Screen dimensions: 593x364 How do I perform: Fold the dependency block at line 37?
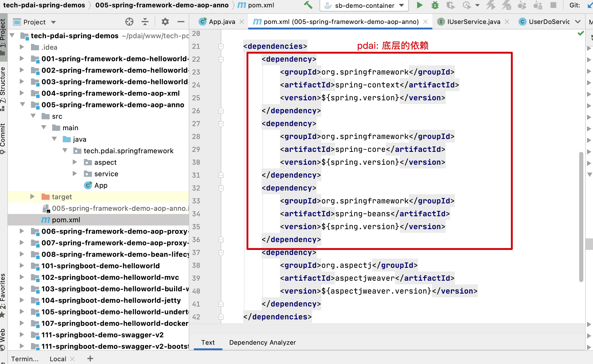(221, 253)
